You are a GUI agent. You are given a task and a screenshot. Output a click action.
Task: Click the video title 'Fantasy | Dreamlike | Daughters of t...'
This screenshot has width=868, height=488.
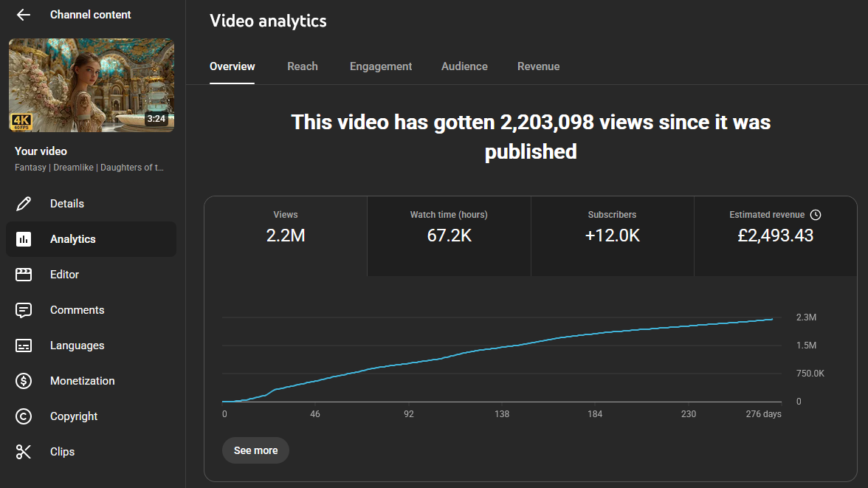pos(89,168)
